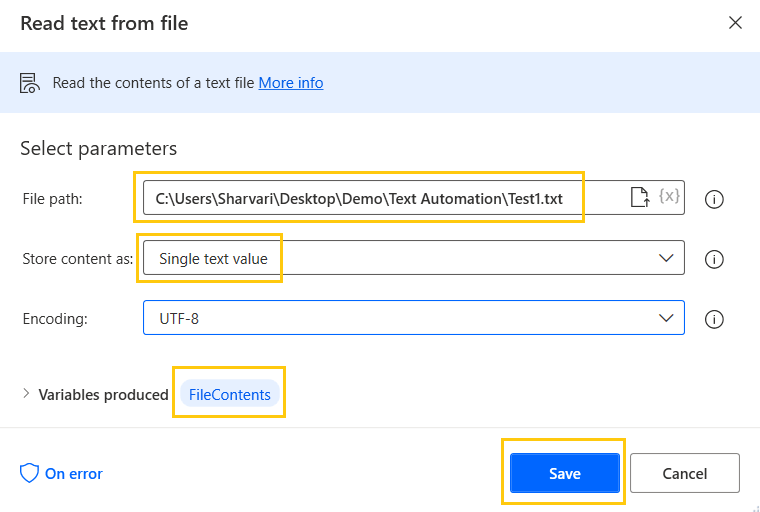Click the Select parameters heading
This screenshot has width=760, height=512.
[98, 148]
